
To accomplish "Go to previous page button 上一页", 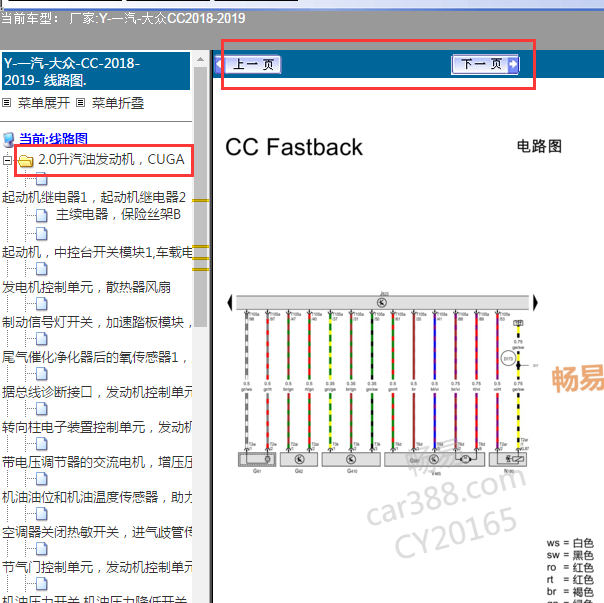I will (x=248, y=64).
